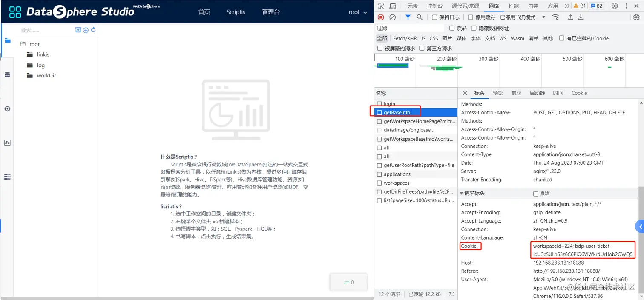Image resolution: width=644 pixels, height=300 pixels.
Task: Open the Network panel settings gear
Action: click(636, 17)
